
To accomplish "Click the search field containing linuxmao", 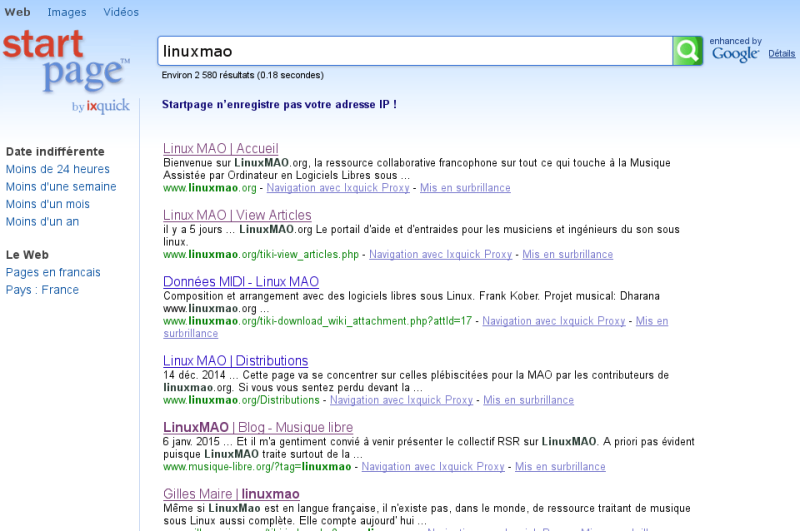I will click(415, 51).
